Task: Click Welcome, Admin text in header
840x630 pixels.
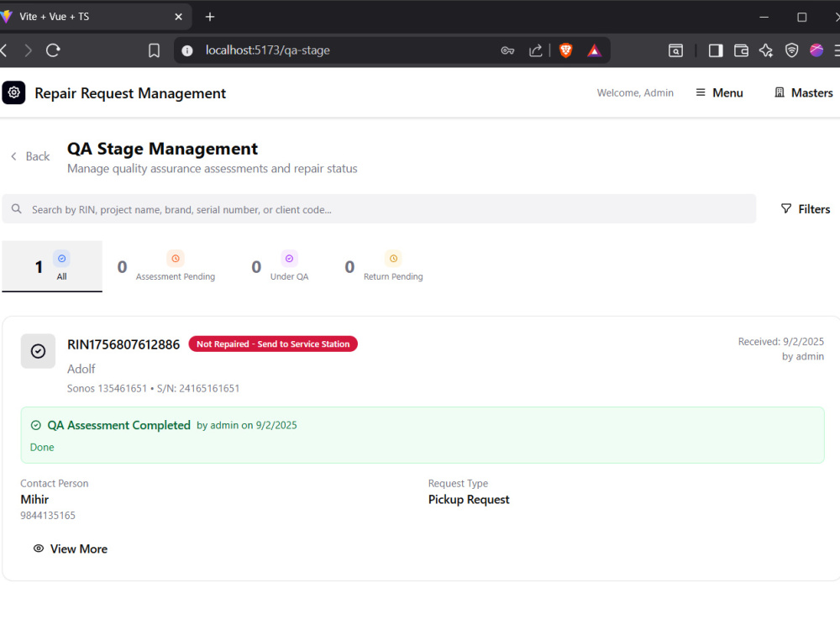Action: click(x=635, y=92)
